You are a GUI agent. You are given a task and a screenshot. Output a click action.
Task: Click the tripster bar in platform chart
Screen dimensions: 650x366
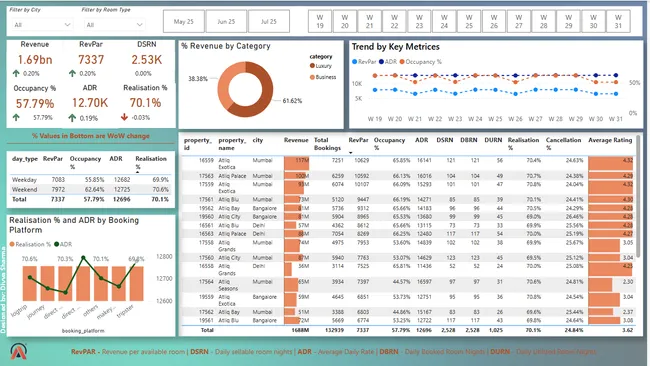click(136, 283)
